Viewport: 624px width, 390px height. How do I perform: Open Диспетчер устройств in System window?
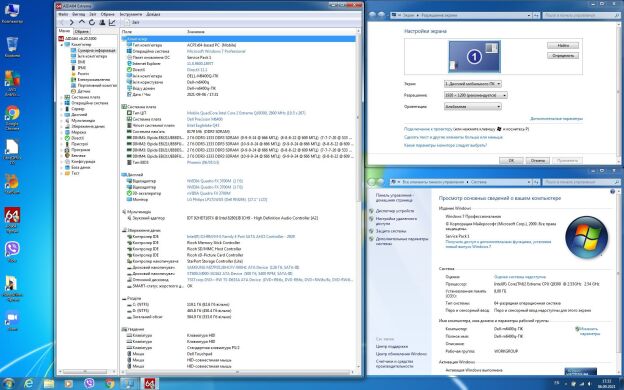(x=395, y=211)
